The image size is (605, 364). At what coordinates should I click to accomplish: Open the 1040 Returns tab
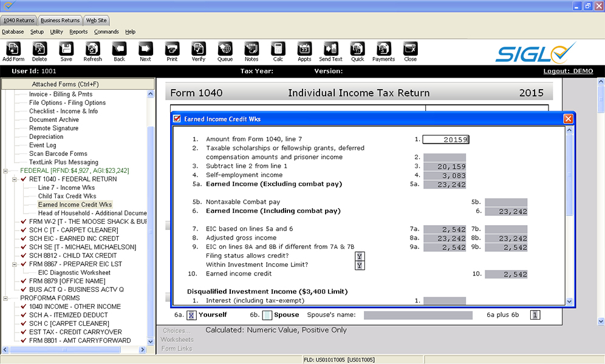(18, 21)
